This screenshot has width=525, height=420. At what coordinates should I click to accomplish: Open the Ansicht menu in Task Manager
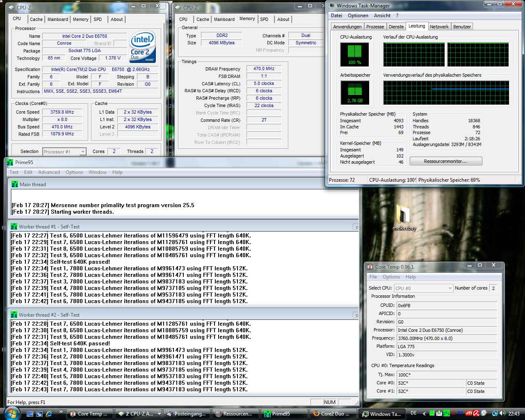click(x=382, y=16)
